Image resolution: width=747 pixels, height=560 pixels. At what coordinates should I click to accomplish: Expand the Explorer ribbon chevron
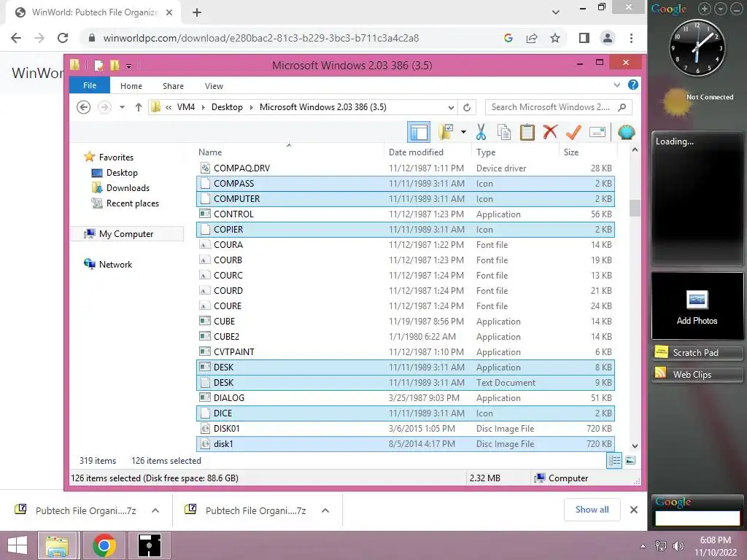point(617,85)
